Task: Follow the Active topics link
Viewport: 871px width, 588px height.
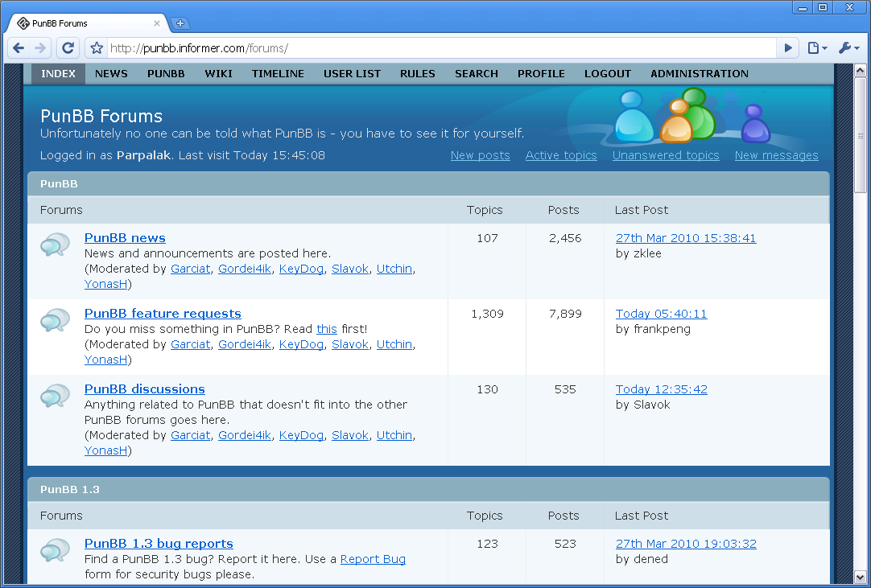Action: point(561,155)
